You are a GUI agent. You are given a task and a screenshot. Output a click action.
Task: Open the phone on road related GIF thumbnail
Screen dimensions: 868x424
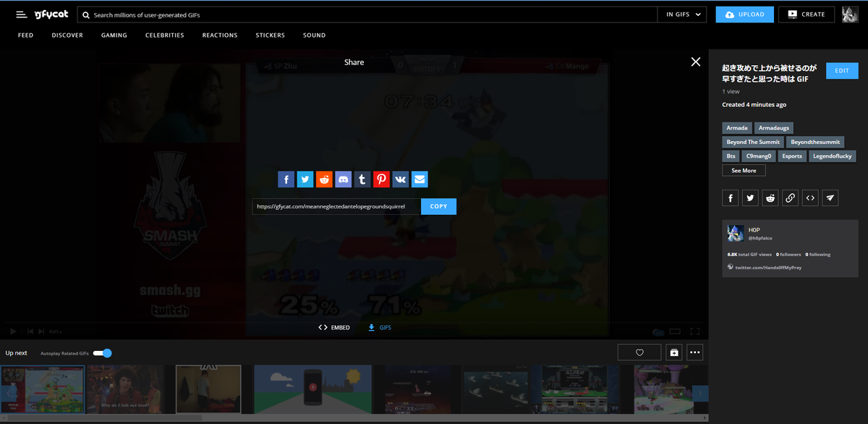tap(312, 389)
